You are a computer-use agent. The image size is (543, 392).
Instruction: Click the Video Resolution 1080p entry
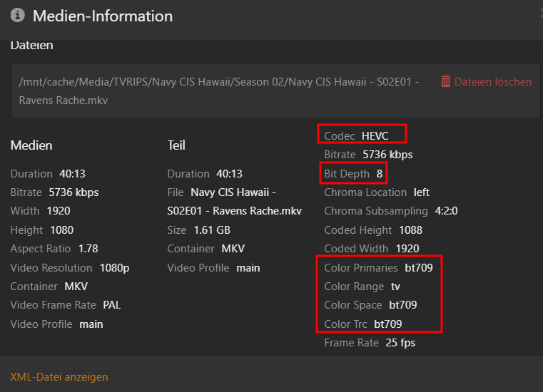pos(70,268)
